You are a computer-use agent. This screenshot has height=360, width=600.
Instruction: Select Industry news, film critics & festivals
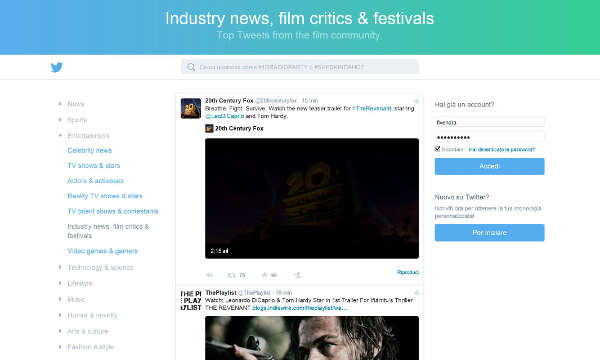(108, 231)
